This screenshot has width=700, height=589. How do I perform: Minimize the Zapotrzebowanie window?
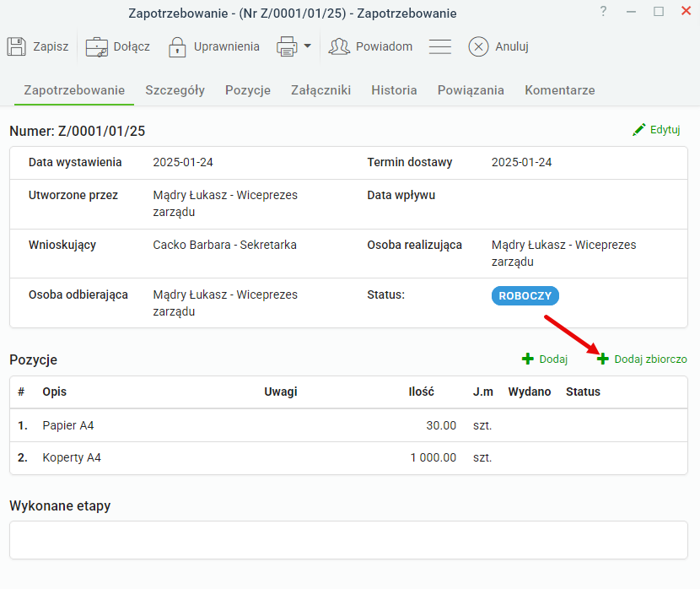click(x=631, y=12)
